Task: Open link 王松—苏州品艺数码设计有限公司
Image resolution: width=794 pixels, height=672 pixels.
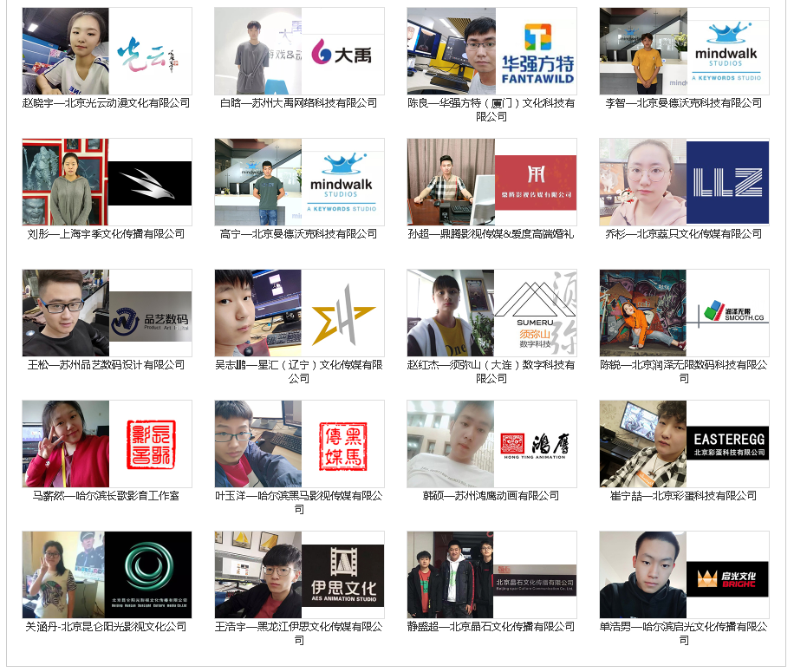Action: point(107,365)
